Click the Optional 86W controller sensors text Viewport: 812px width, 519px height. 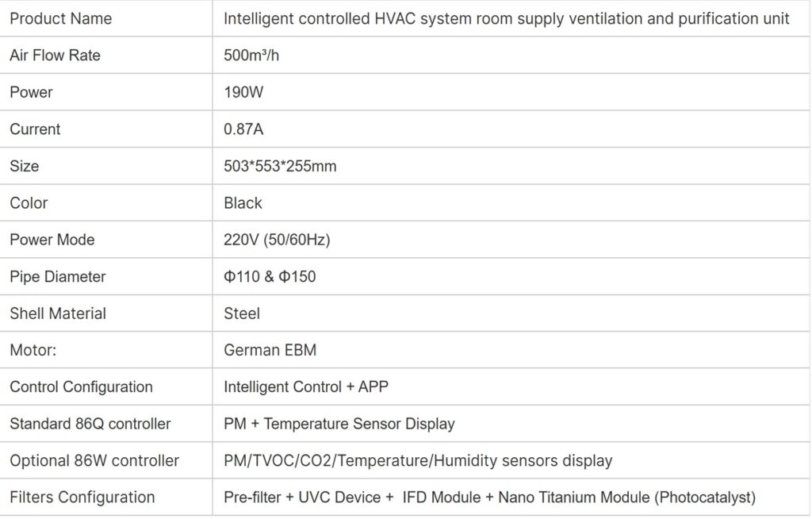point(418,460)
